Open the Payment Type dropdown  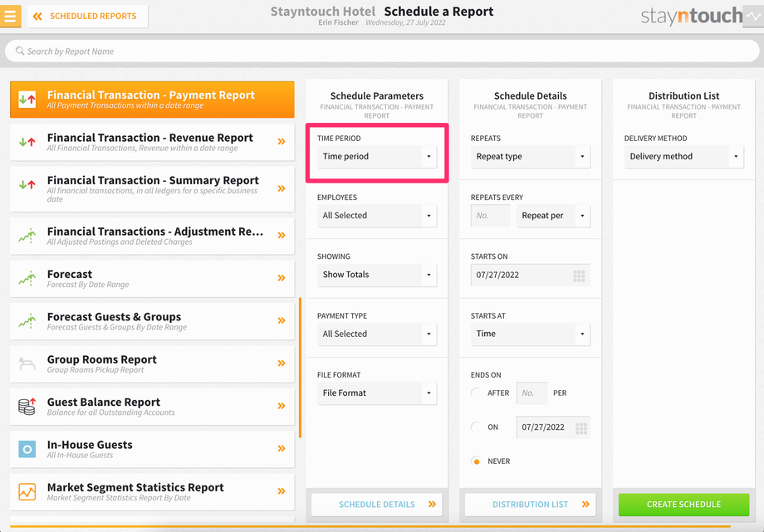point(377,334)
